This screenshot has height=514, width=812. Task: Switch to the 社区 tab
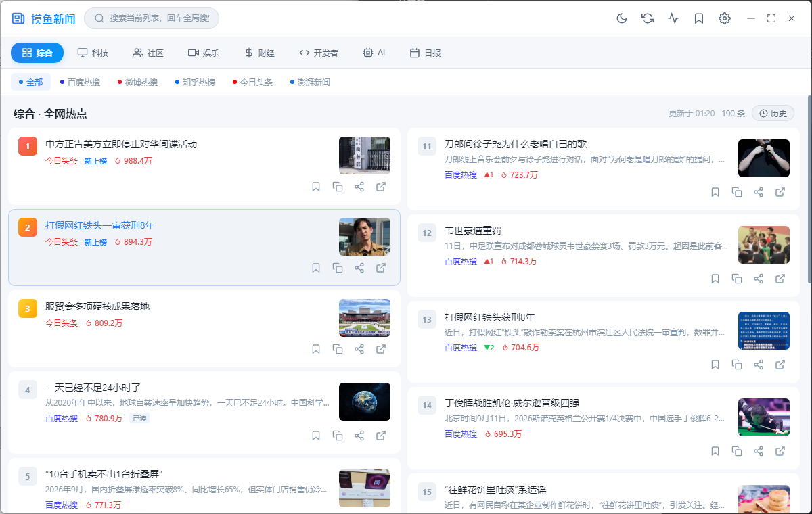tap(148, 53)
